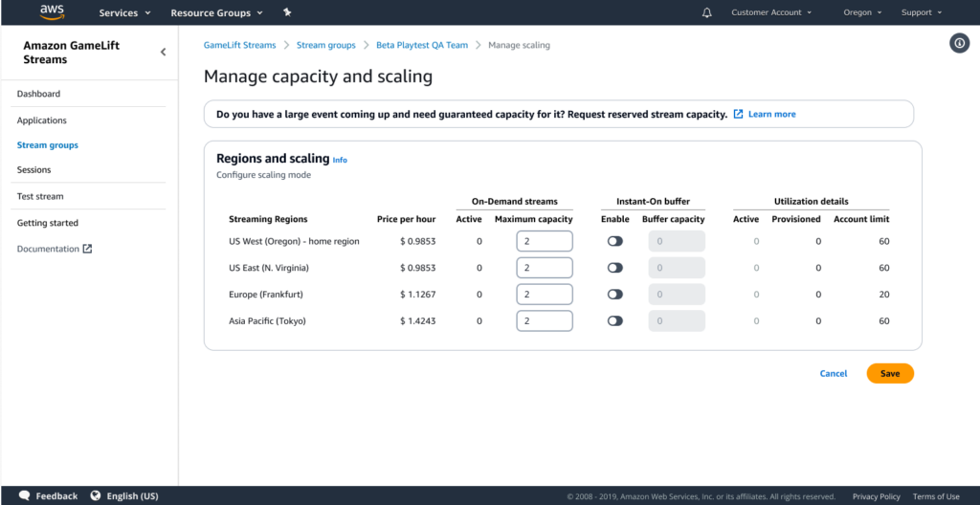The width and height of the screenshot is (980, 505).
Task: Enable Instant-On buffer for US East (N. Virginia)
Action: click(615, 268)
